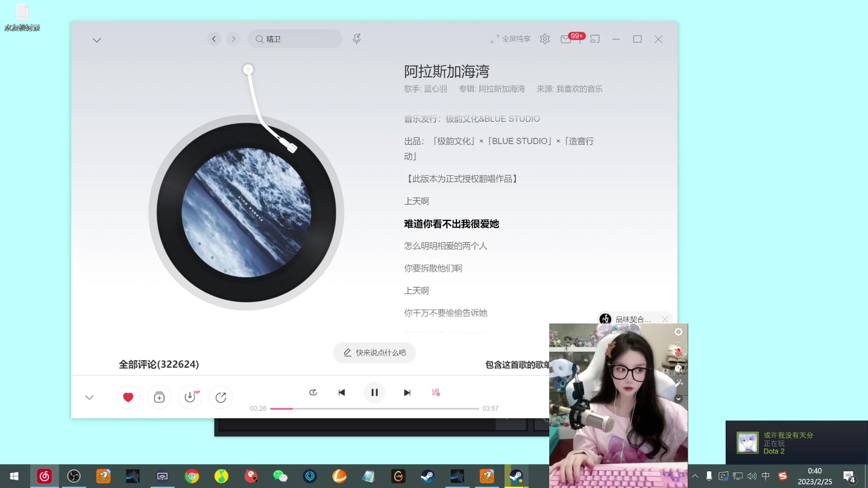The width and height of the screenshot is (868, 488).
Task: Switch to mini player mode
Action: (x=595, y=39)
